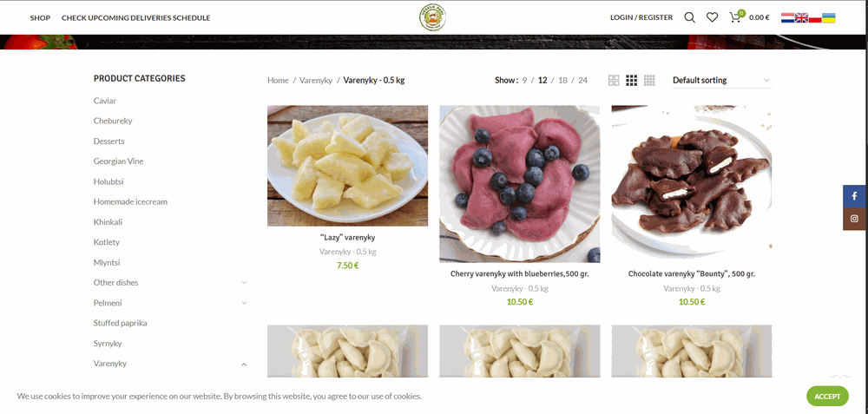Open the Shop menu
This screenshot has width=868, height=414.
(x=40, y=17)
